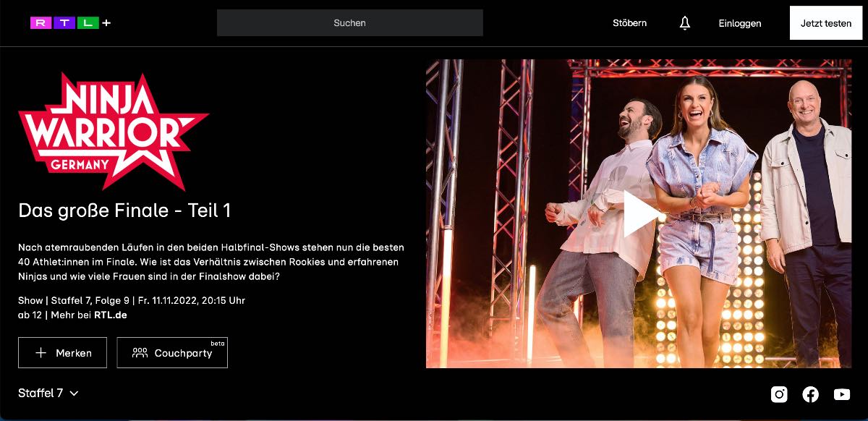Open the Facebook social icon
Image resolution: width=868 pixels, height=421 pixels.
coord(810,394)
